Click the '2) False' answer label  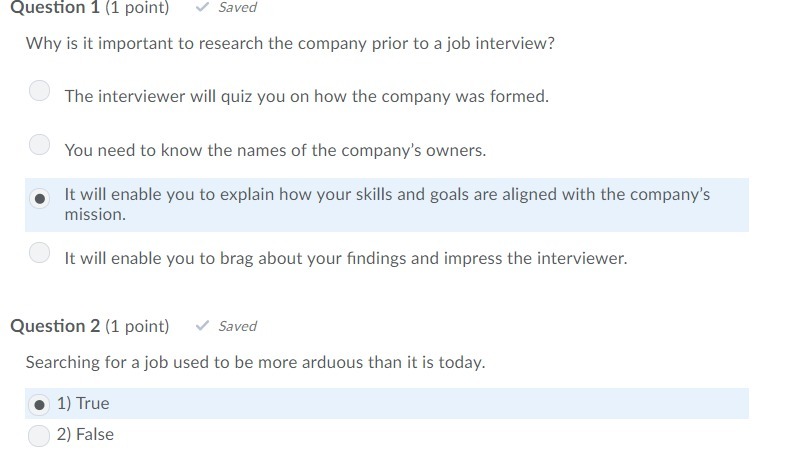point(86,435)
